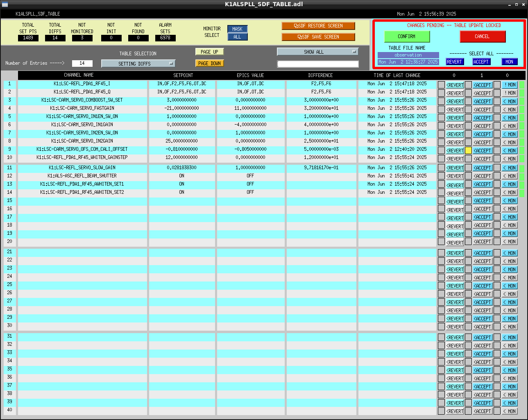Cancel the pending changes with the red CANCEL button

(483, 36)
